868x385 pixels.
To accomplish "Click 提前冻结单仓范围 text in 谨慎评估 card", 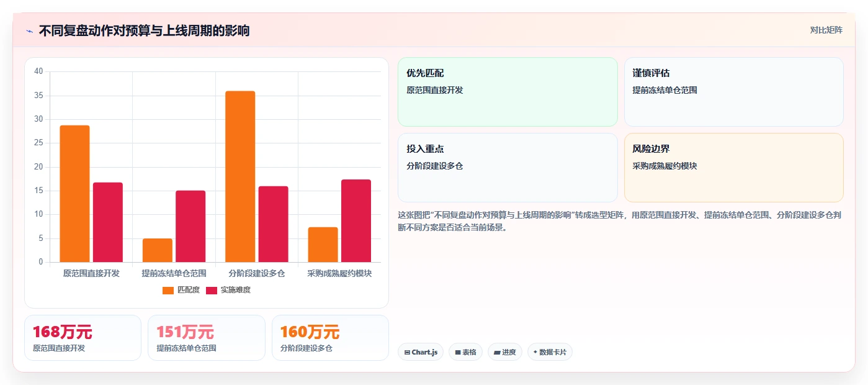I will [x=665, y=90].
